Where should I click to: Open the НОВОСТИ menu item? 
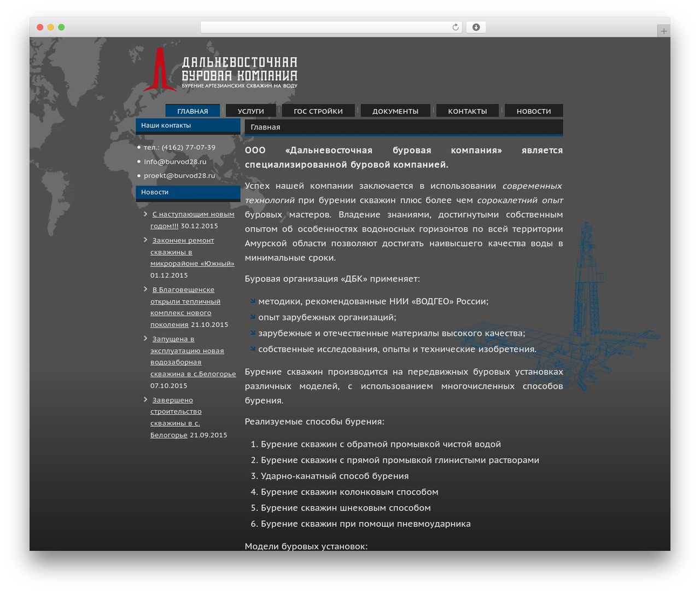tap(534, 111)
